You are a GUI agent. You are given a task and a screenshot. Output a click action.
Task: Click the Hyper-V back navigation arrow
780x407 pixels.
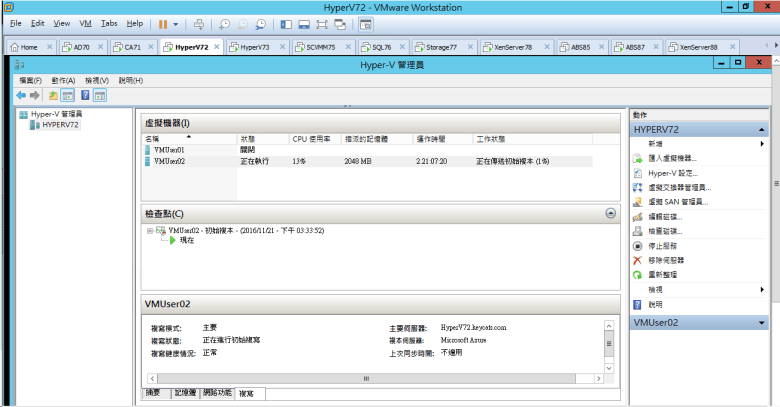20,95
